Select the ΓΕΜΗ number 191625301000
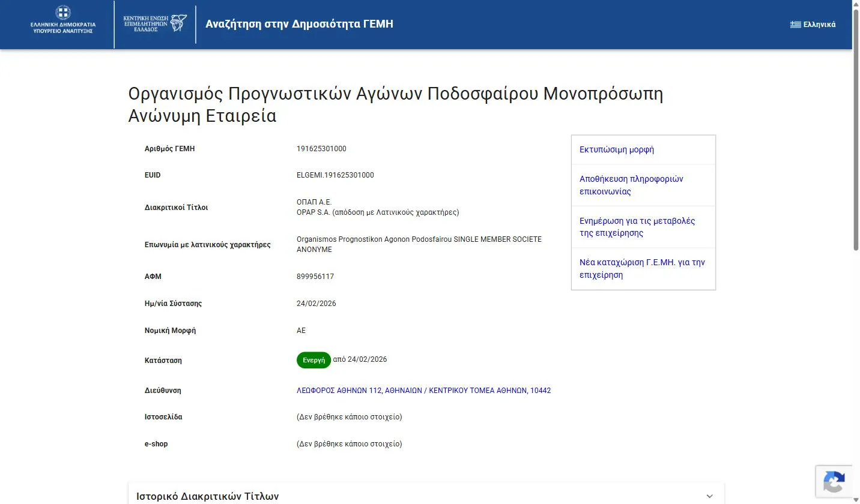This screenshot has height=504, width=860. [x=321, y=149]
